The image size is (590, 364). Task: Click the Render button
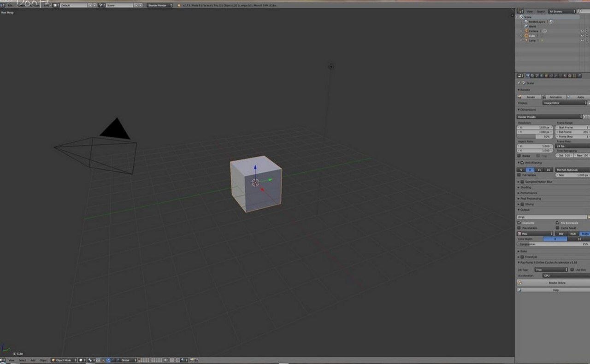(528, 97)
